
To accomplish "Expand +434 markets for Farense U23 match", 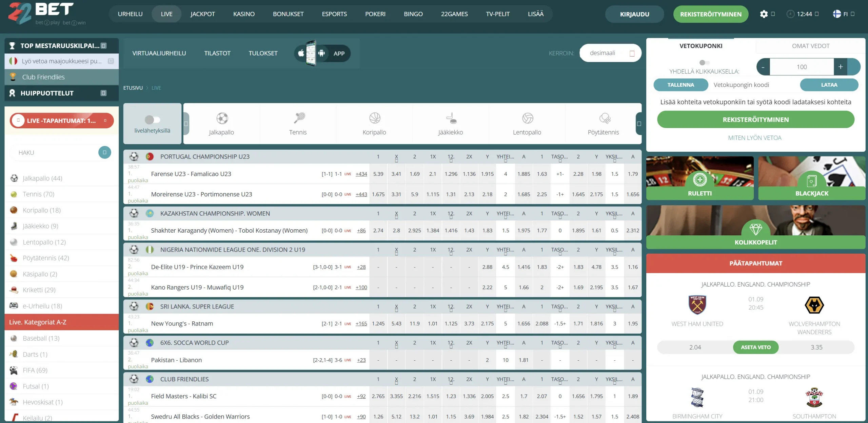I will pyautogui.click(x=361, y=174).
